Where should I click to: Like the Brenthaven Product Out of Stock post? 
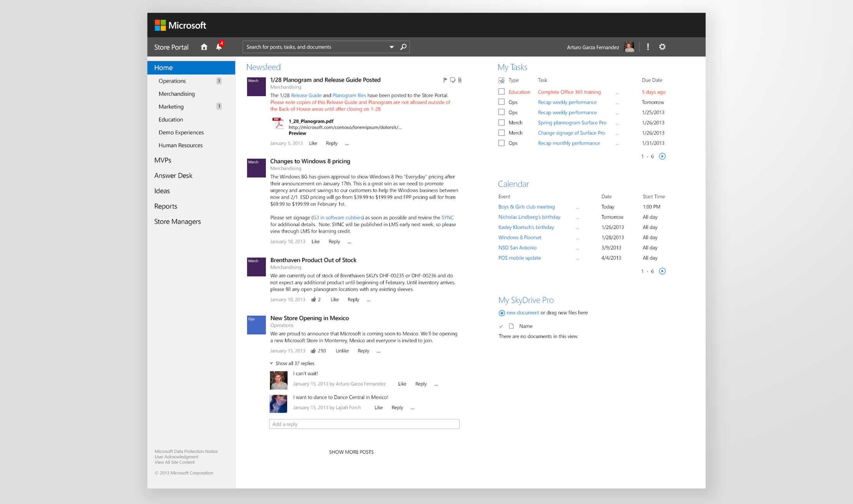(335, 299)
